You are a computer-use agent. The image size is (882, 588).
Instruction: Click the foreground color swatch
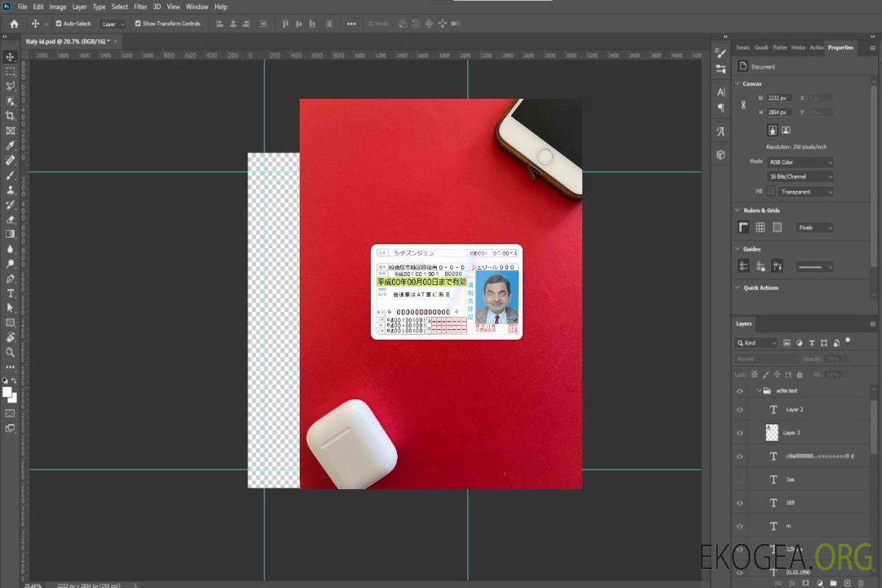pos(7,392)
